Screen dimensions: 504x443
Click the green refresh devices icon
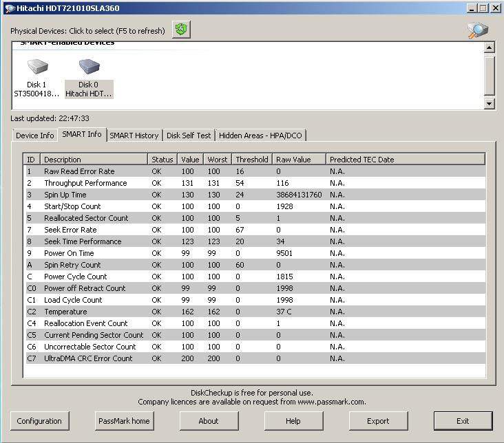181,30
